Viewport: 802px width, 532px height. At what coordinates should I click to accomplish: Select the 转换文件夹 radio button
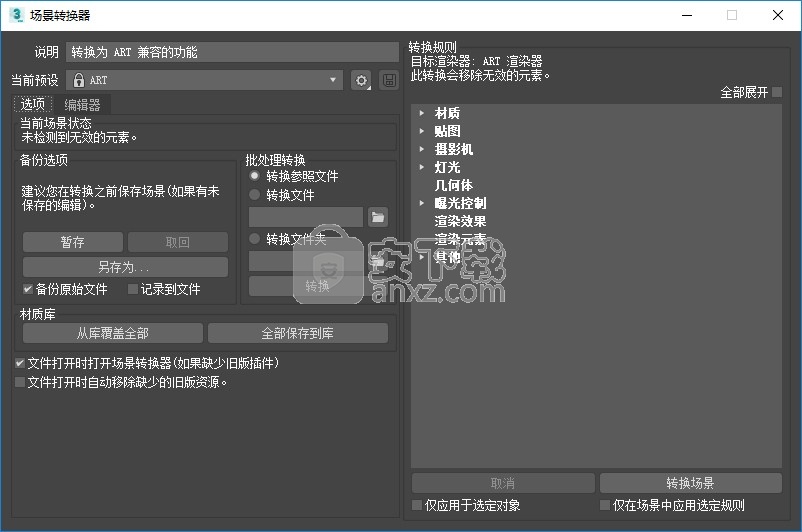coord(254,238)
